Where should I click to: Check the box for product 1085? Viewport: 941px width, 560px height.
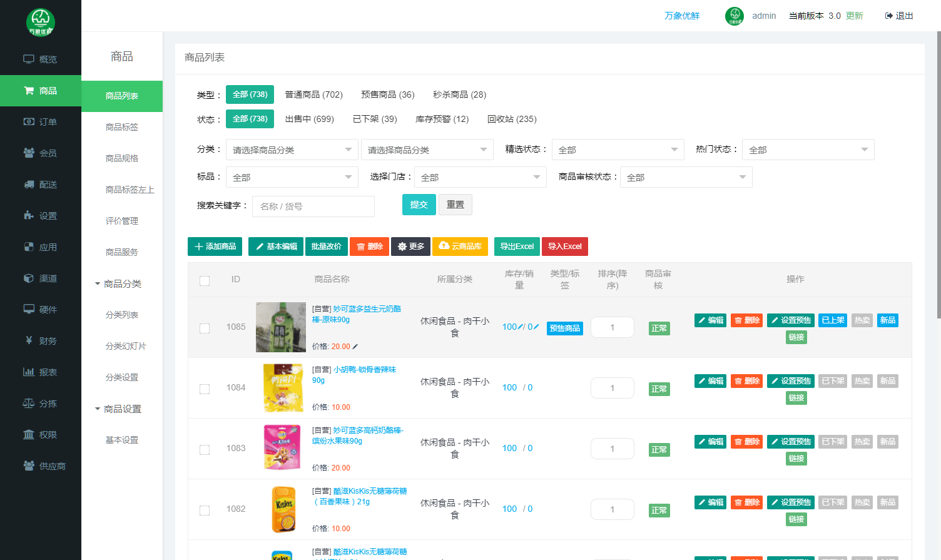[x=205, y=328]
